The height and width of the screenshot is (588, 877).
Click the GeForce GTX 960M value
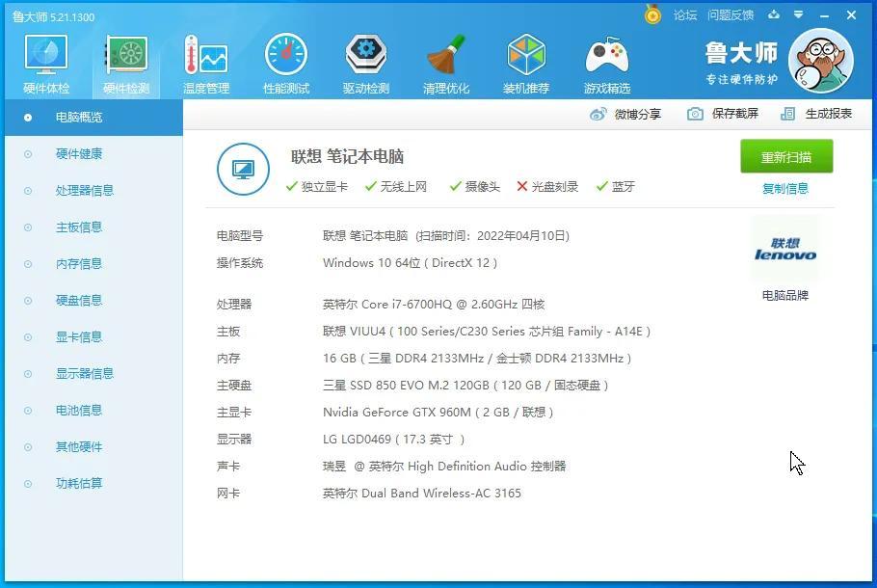[438, 413]
